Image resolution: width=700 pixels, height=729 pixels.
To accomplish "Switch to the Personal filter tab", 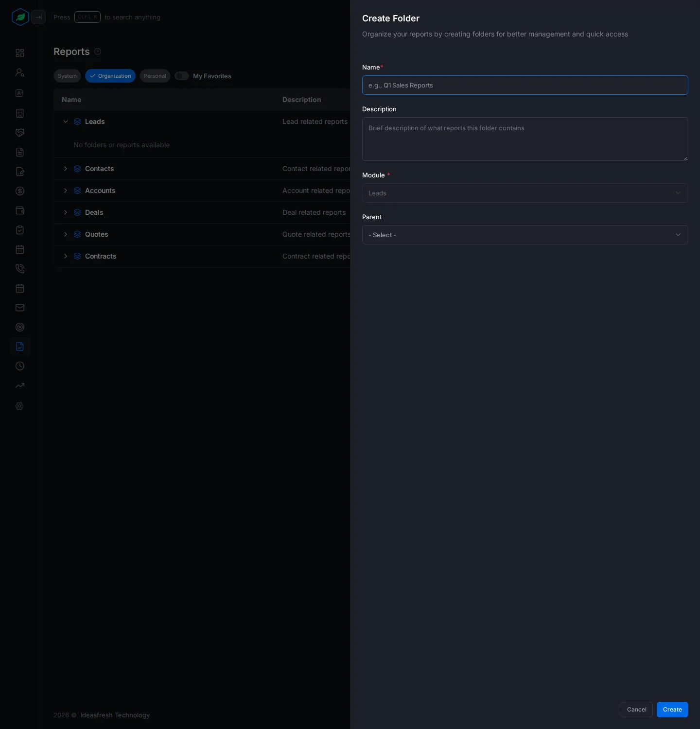I will click(155, 76).
